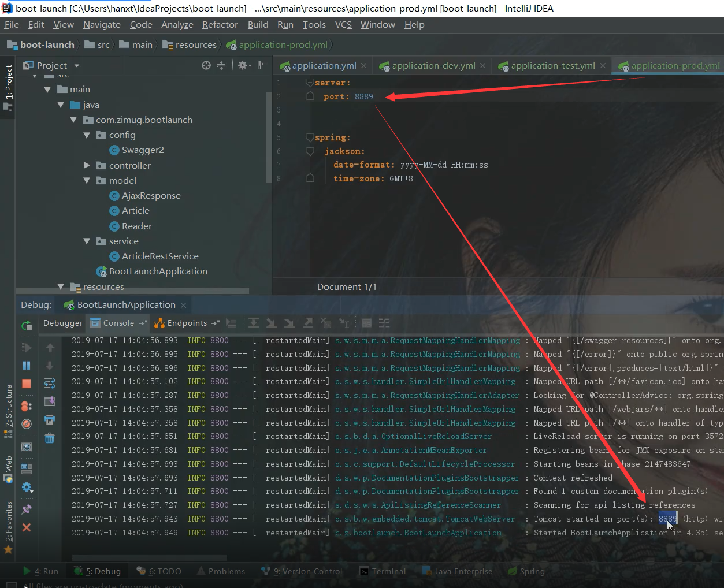Open View Breakpoints icon
724x588 pixels.
[x=27, y=407]
